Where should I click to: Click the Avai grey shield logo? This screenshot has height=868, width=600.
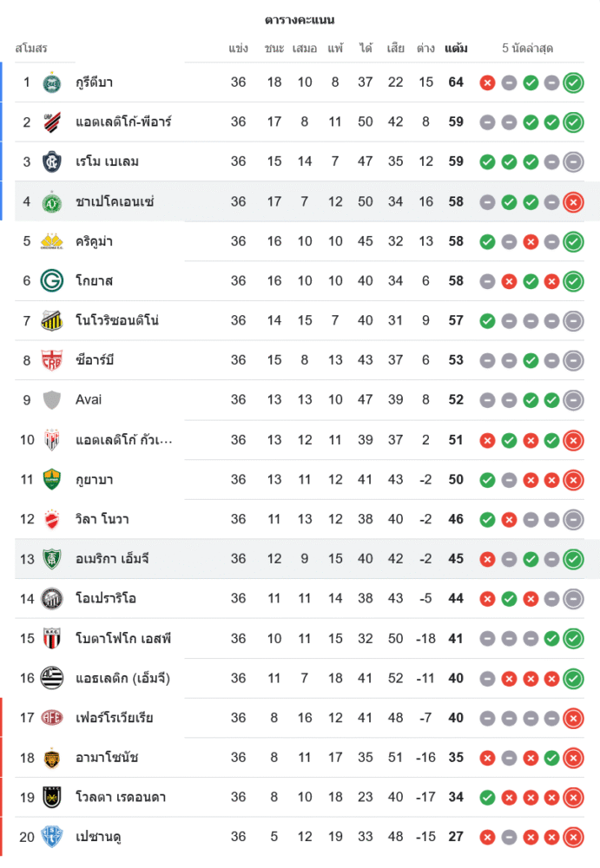(51, 400)
